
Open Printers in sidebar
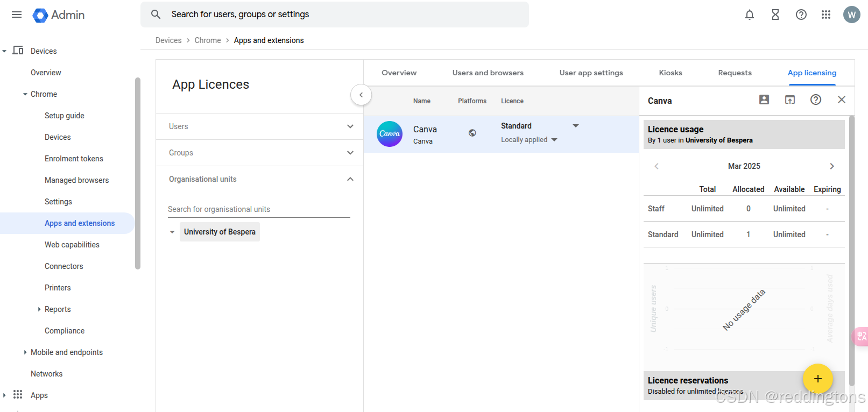[58, 288]
